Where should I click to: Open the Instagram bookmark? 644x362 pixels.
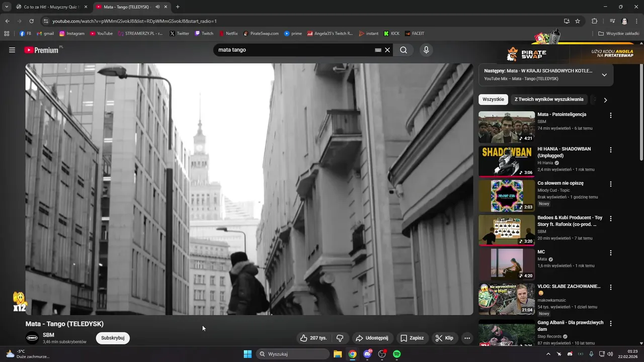(72, 34)
